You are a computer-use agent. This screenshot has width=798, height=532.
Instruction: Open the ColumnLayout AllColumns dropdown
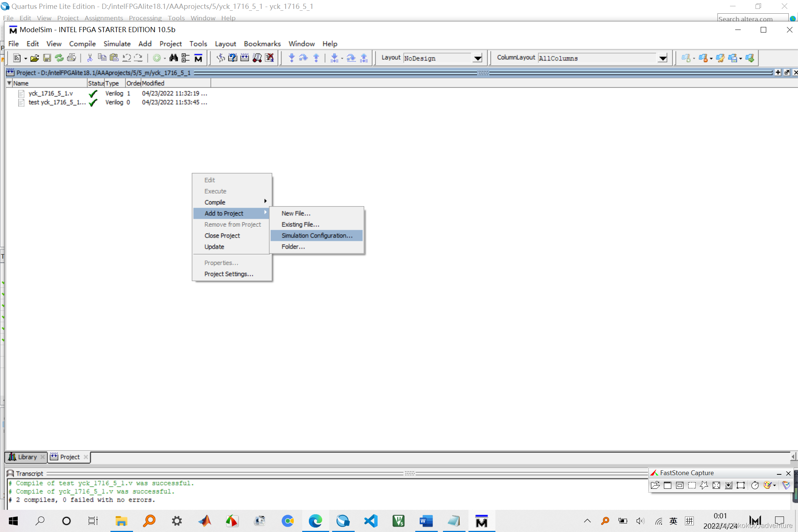[x=663, y=58]
